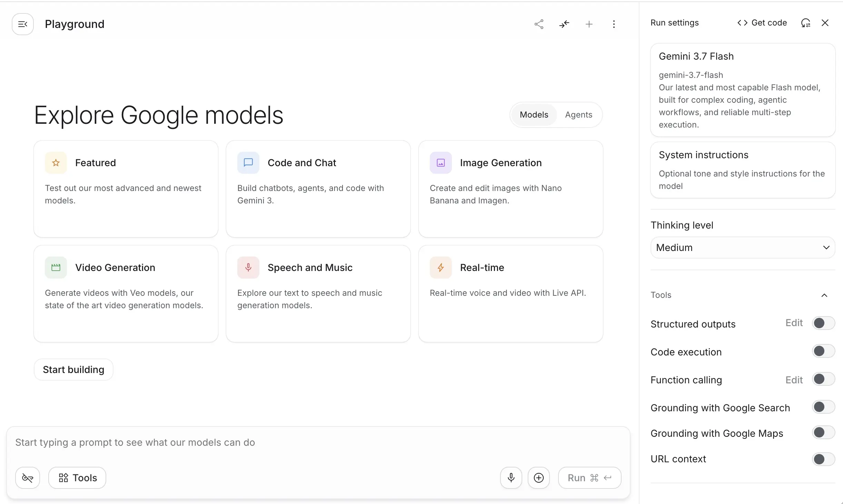Click the prompt input text field

click(318, 443)
